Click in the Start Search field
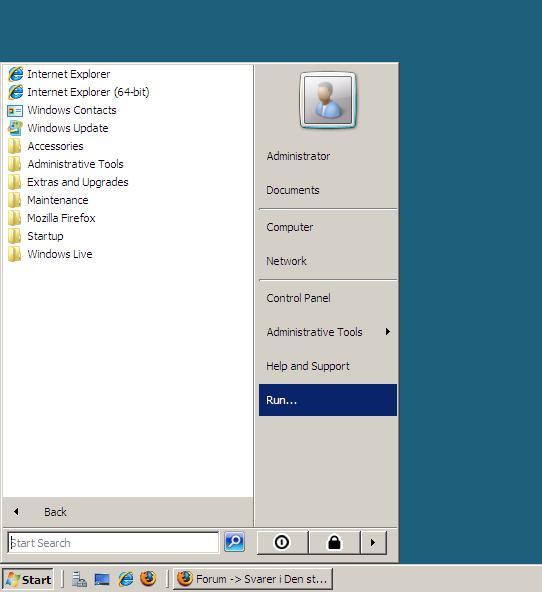542x592 pixels. (113, 543)
